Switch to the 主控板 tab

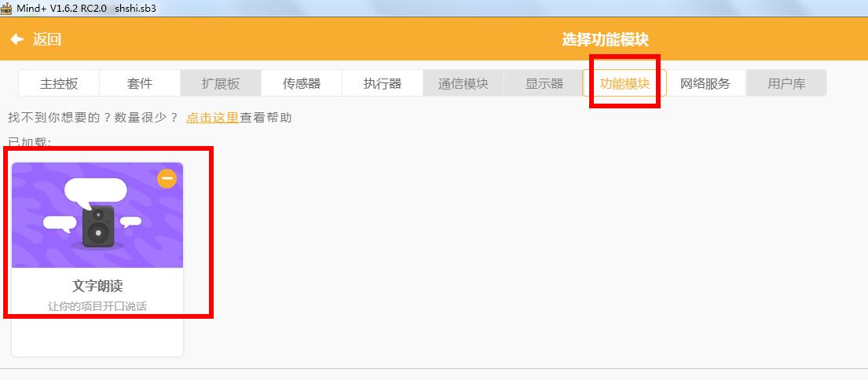59,83
